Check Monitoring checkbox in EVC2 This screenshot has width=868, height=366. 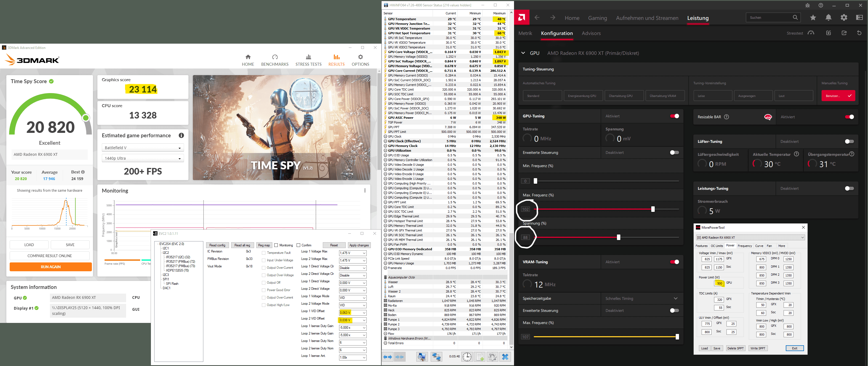click(x=276, y=245)
